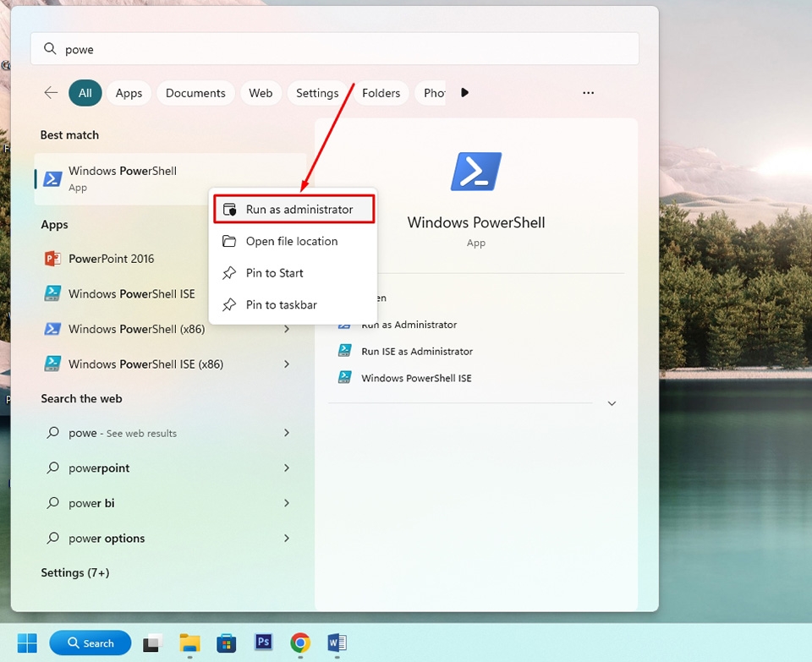The image size is (812, 662).
Task: Click the Windows PowerShell ISE icon in details pane
Action: pyautogui.click(x=345, y=377)
